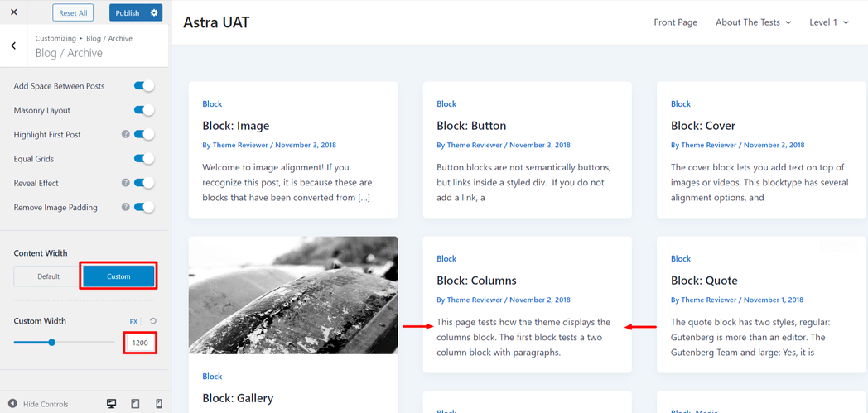Open the Front Page menu item
This screenshot has height=413, width=868.
coord(675,22)
